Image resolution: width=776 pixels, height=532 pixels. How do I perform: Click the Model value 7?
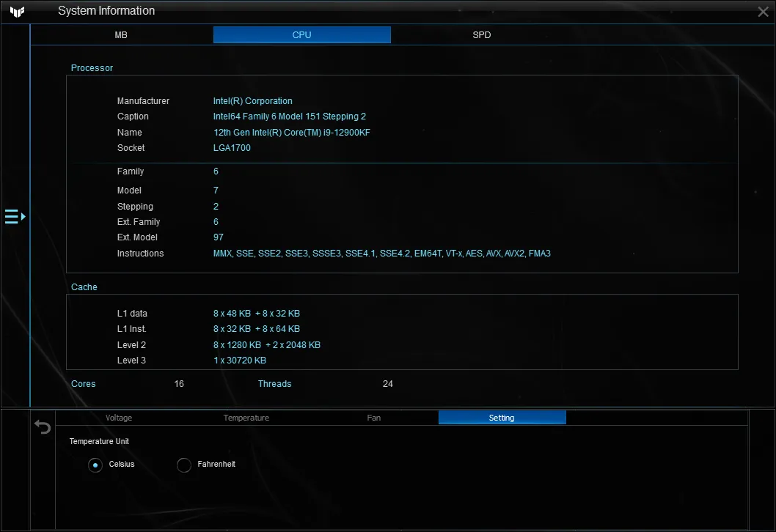[x=216, y=191]
